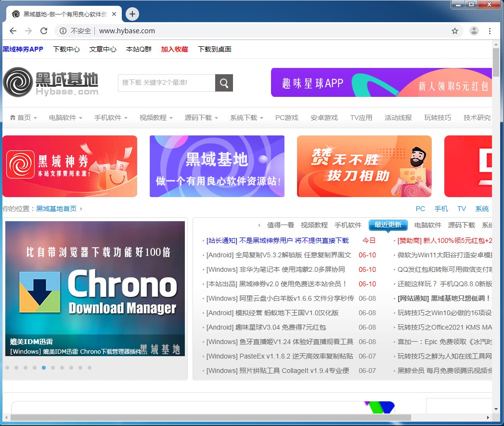The image size is (504, 426).
Task: Click the horizontal scrollbar right arrow
Action: 488,417
